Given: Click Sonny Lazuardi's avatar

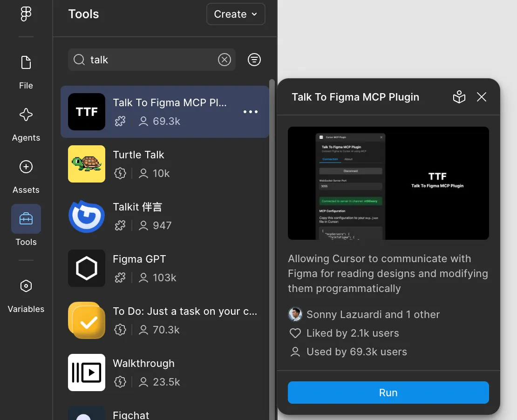Looking at the screenshot, I should [x=295, y=314].
